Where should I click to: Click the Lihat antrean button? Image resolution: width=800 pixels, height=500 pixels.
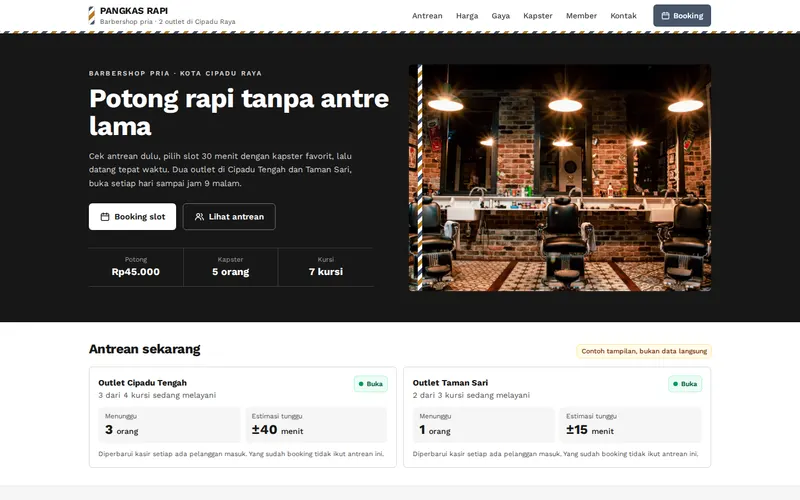(229, 217)
